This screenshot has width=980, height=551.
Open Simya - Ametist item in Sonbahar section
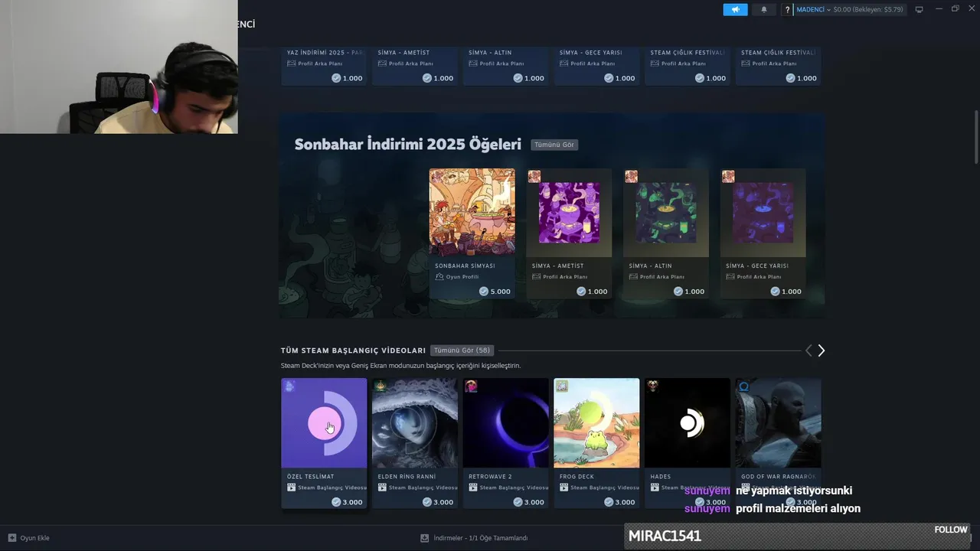tap(569, 233)
